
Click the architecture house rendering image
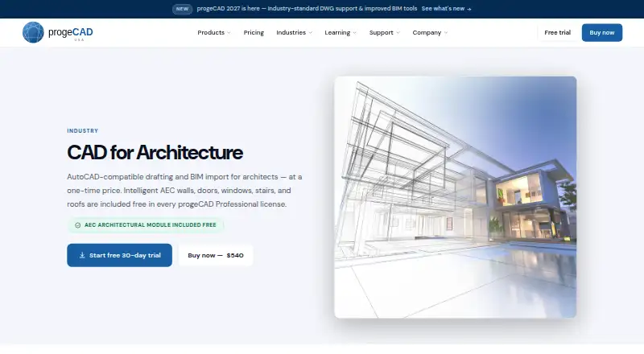(x=455, y=197)
